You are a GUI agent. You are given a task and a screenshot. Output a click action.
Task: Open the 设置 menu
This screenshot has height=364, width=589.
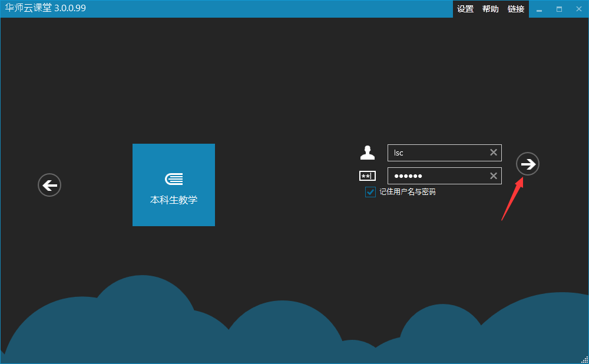pyautogui.click(x=465, y=9)
